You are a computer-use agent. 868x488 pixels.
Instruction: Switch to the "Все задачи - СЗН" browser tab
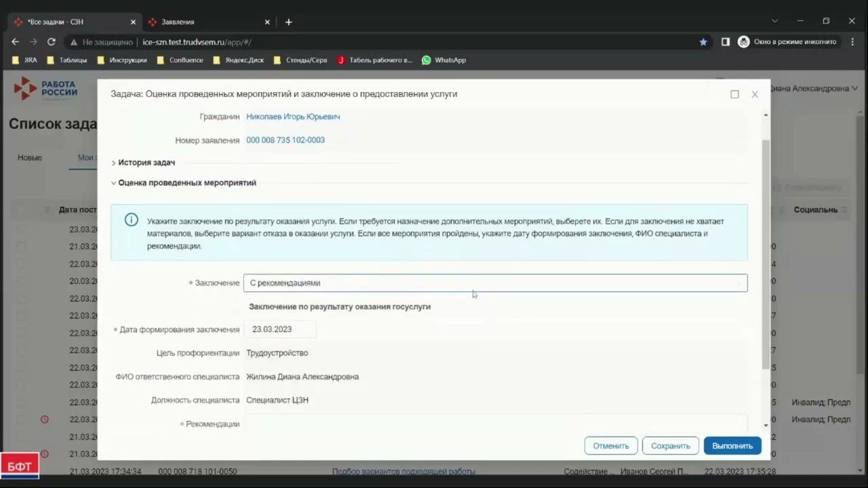[75, 22]
